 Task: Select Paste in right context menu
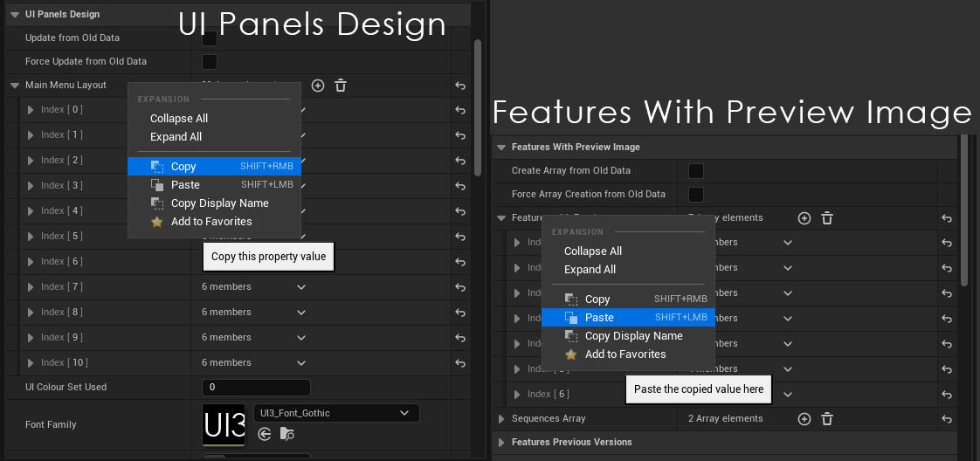628,317
